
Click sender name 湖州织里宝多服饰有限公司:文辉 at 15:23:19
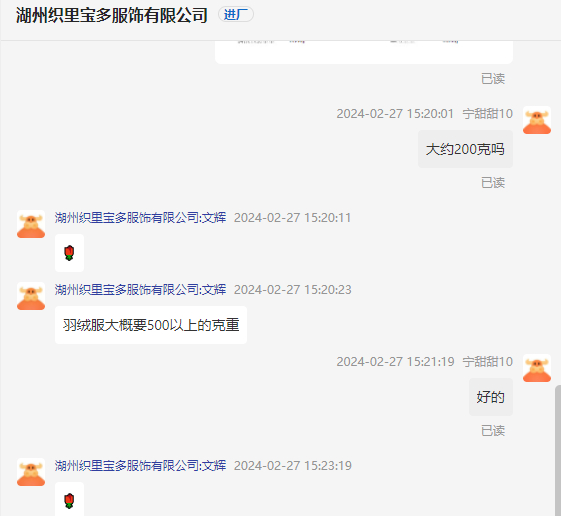click(140, 466)
